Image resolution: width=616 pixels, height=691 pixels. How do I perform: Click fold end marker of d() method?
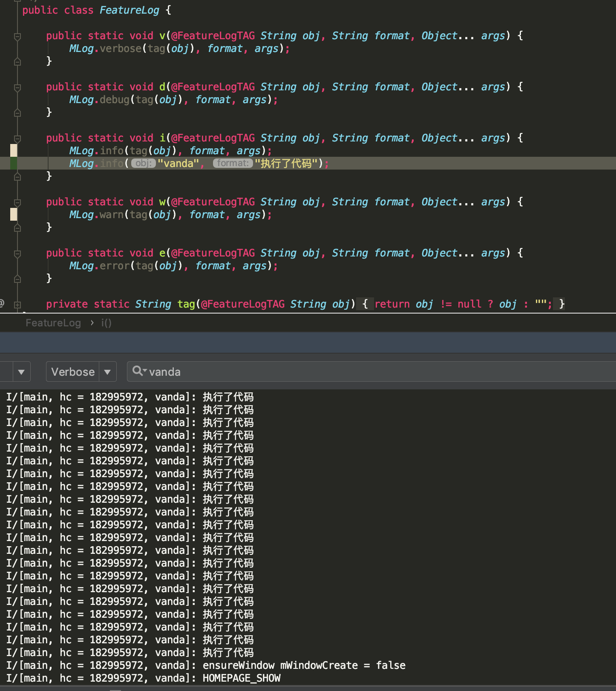17,113
